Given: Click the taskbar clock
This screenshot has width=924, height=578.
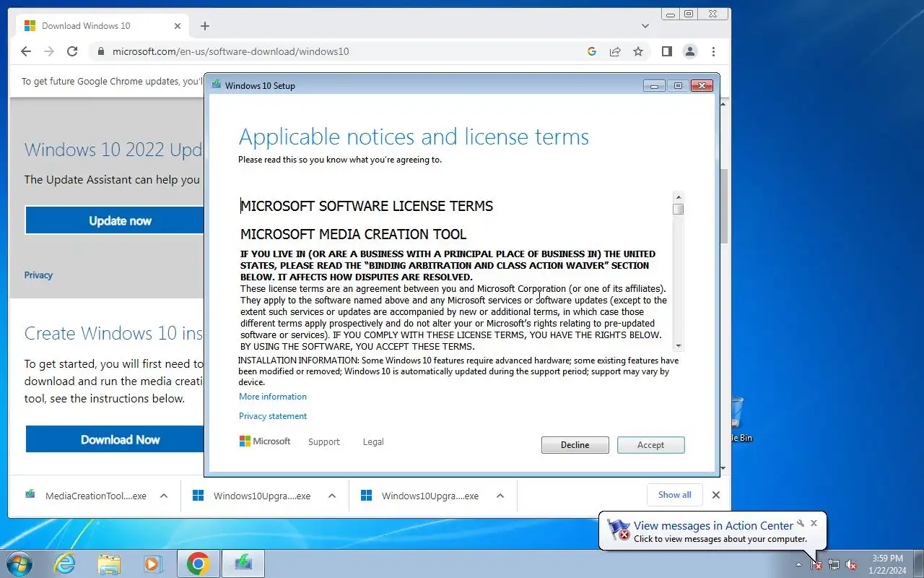Looking at the screenshot, I should [888, 564].
